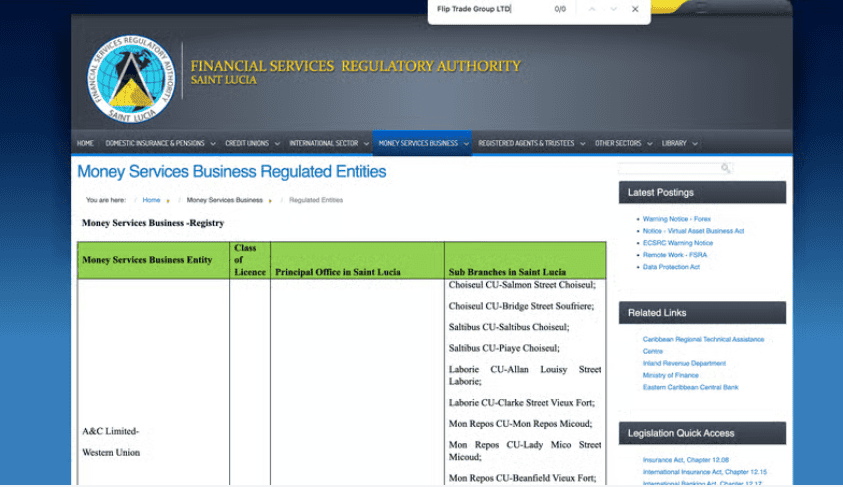Open the Money Services Business menu

[x=422, y=143]
